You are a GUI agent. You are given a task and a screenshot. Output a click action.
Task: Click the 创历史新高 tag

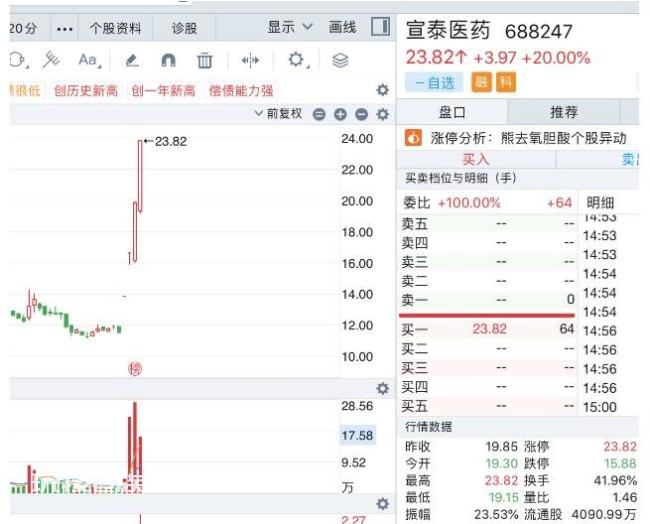click(86, 90)
